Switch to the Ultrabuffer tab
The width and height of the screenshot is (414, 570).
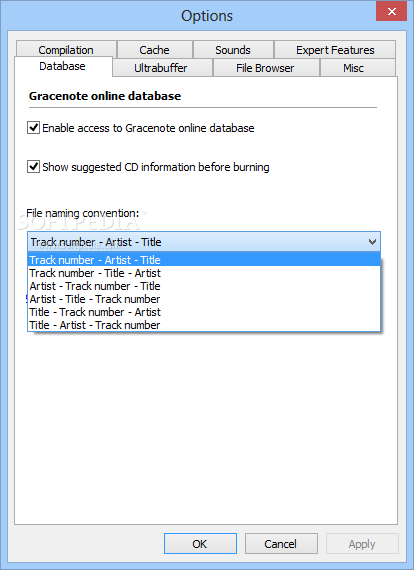tap(162, 68)
